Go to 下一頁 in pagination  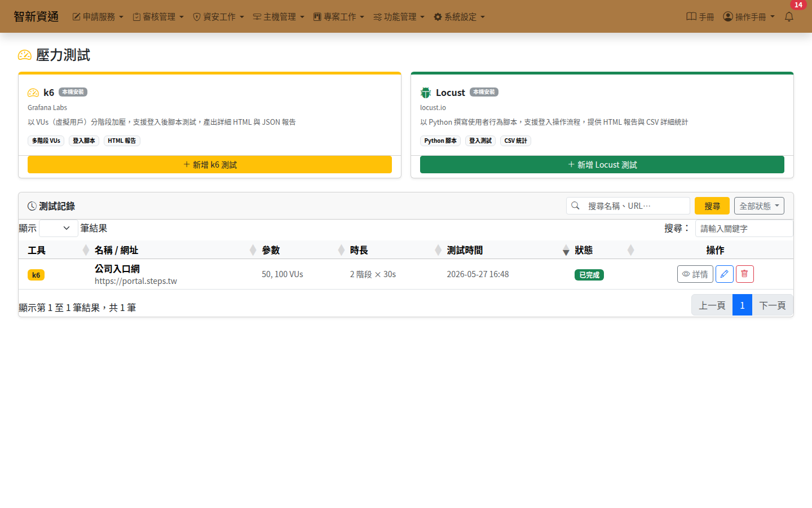click(773, 305)
